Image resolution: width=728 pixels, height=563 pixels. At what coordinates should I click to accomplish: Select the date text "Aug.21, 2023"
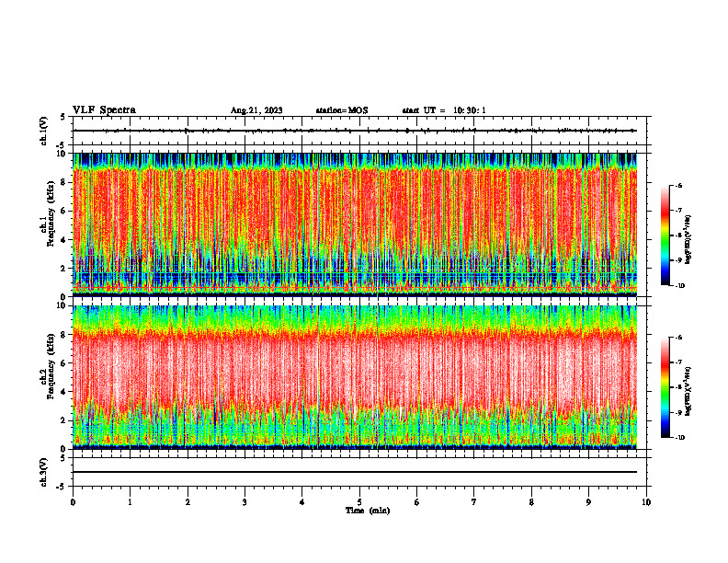tap(256, 110)
